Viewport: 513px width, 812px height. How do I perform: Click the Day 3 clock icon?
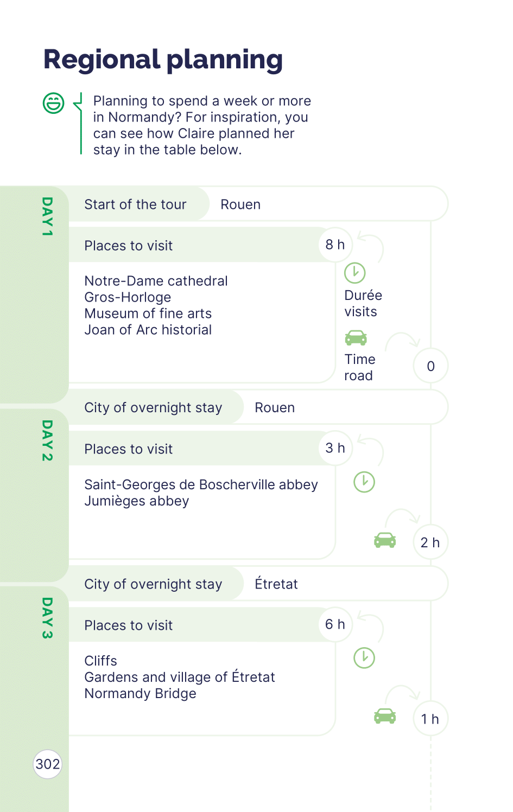click(364, 658)
